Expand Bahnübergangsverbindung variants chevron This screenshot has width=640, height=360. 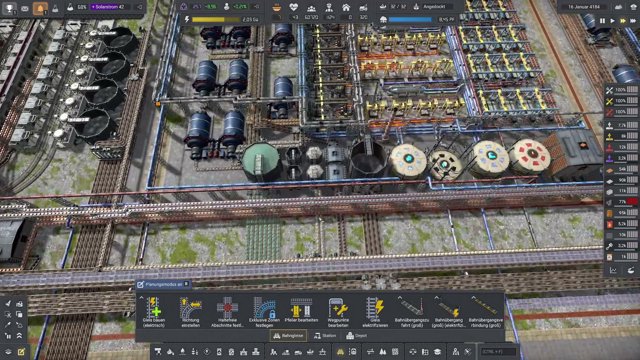tap(473, 298)
